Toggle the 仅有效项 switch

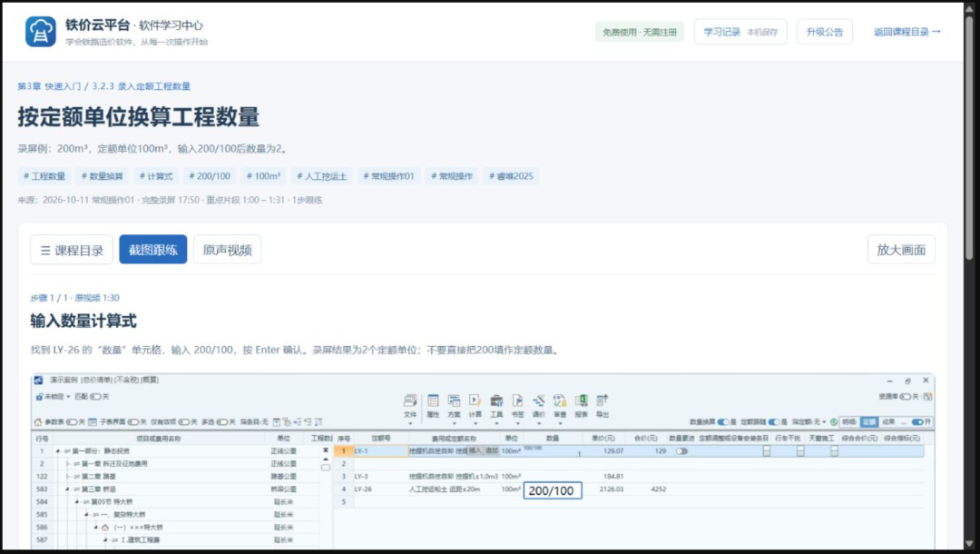[184, 422]
